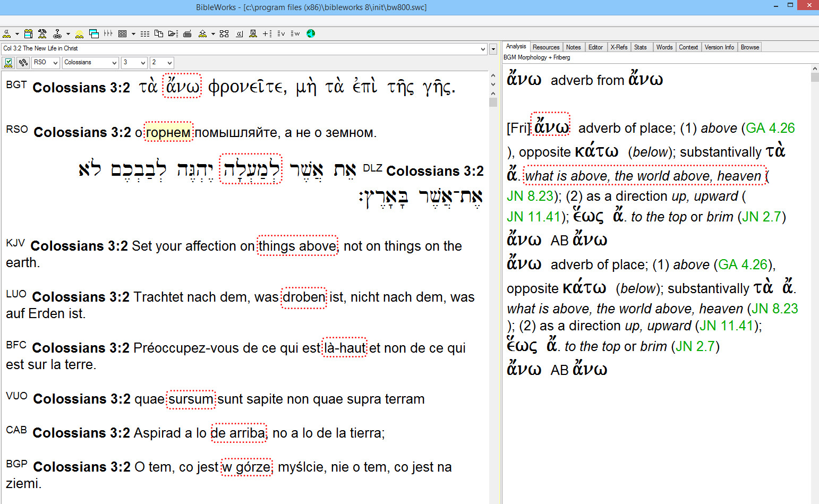Click the cascading windows toolbar icon
Screen dimensions: 819x504
tap(94, 33)
